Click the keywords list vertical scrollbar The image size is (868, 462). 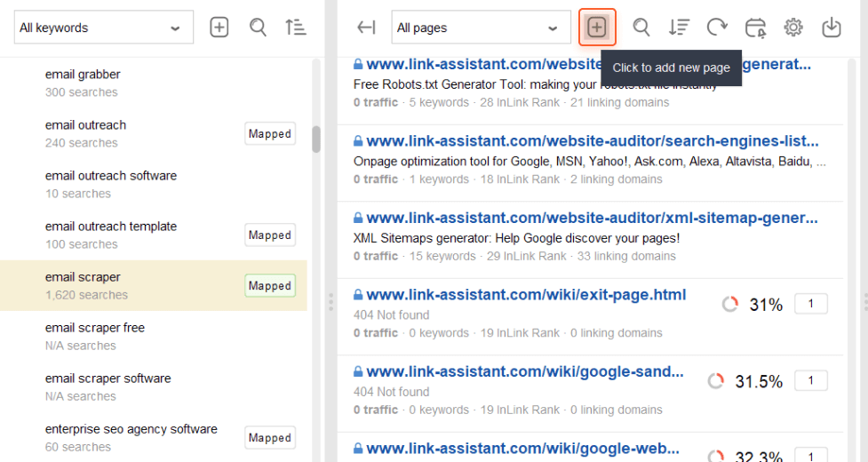point(316,139)
